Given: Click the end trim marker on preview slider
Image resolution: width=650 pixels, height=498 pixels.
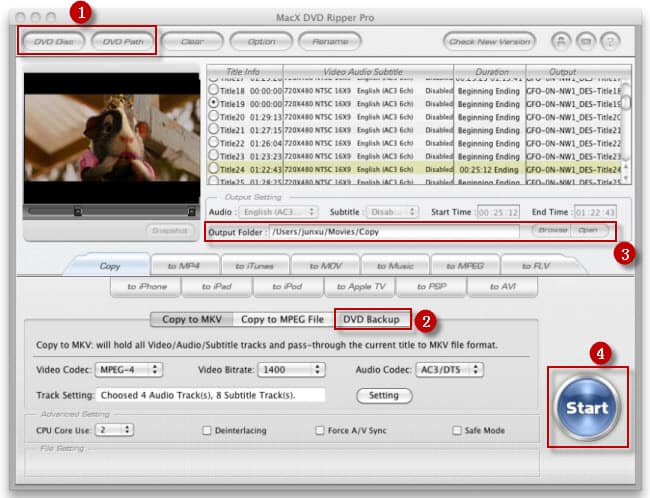Looking at the screenshot, I should (x=191, y=212).
